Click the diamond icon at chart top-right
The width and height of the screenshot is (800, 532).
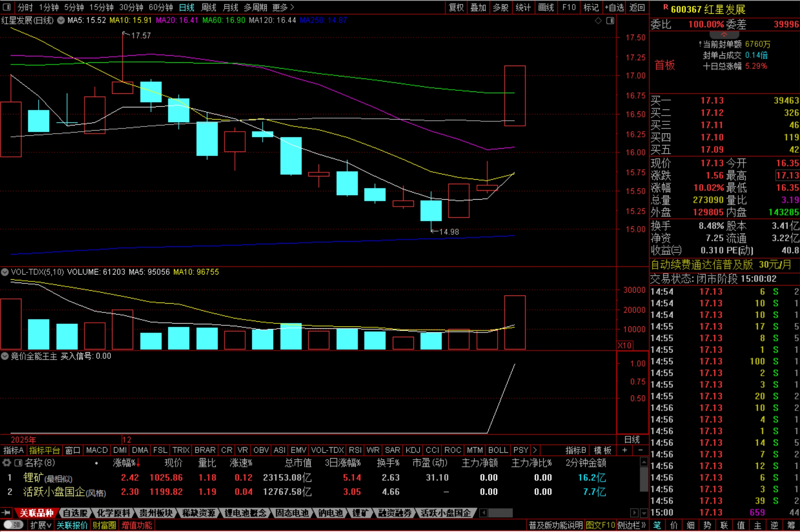tap(598, 21)
